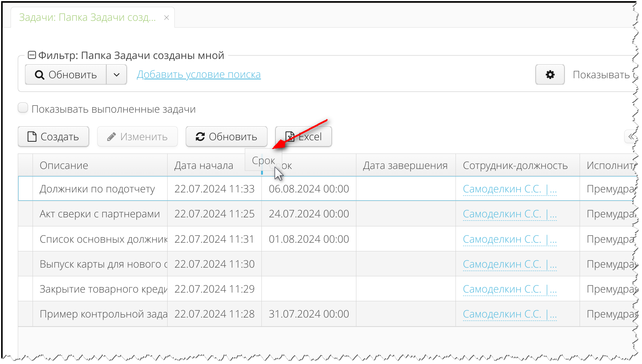Sort by clicking the Описание column header

coord(64,165)
